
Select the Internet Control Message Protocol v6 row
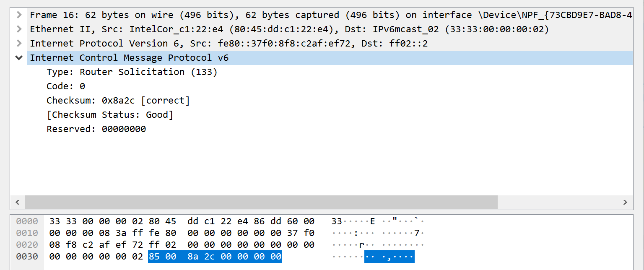point(129,58)
